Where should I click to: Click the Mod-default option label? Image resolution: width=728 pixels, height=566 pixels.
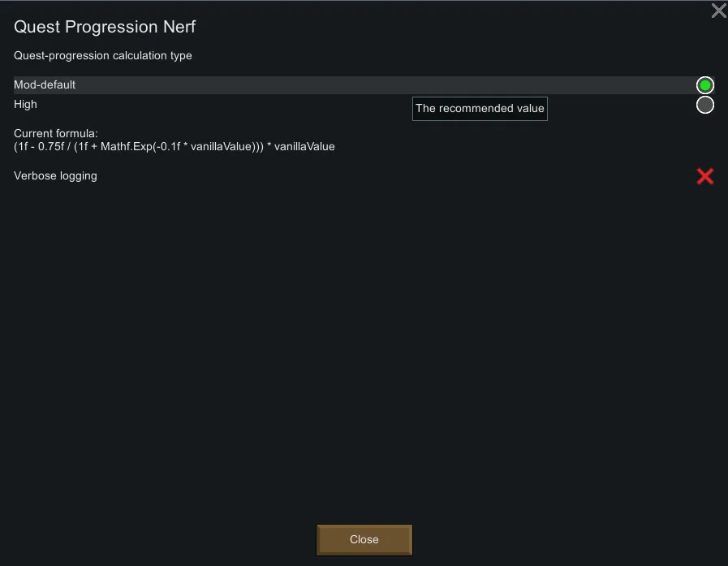[45, 84]
